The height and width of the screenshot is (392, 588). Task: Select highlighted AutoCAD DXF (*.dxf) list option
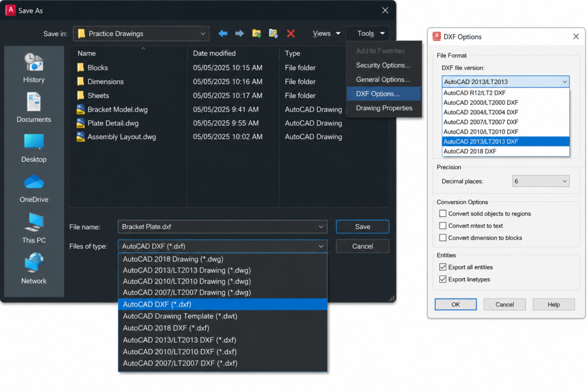pyautogui.click(x=223, y=304)
